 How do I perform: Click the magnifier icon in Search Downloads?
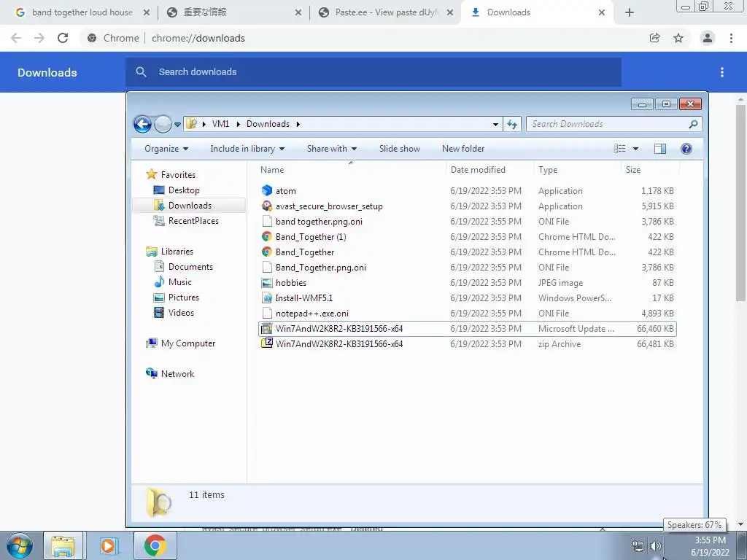coord(693,124)
